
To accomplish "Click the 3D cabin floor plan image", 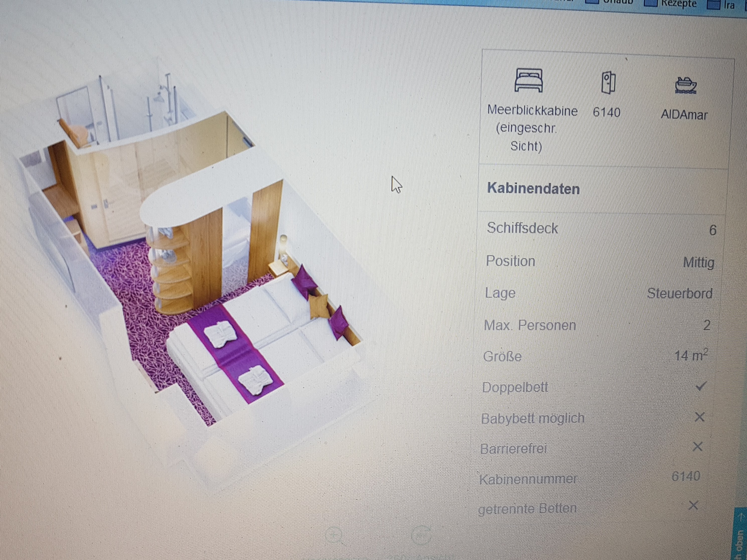I will coord(189,250).
